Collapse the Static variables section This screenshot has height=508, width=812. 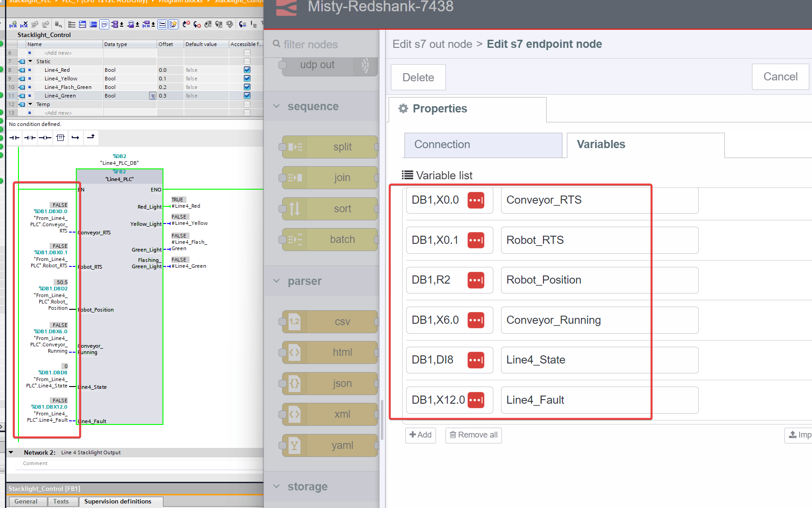click(x=31, y=61)
